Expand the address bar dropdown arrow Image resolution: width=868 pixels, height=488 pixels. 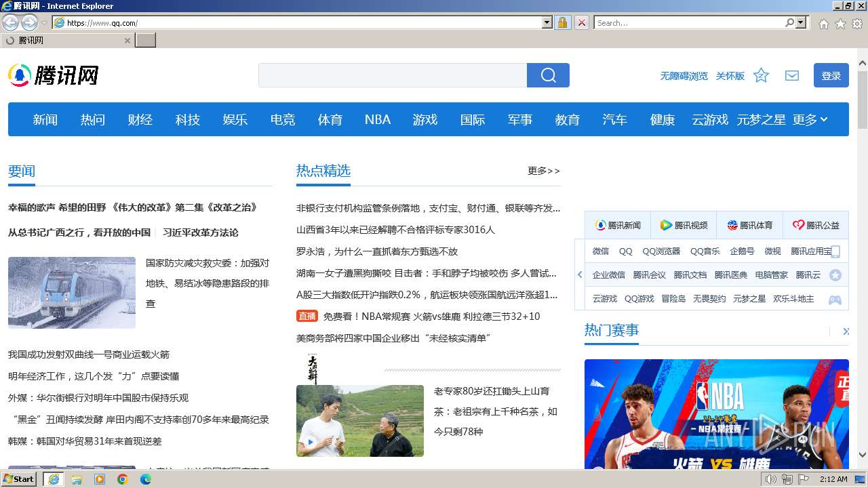coord(547,22)
